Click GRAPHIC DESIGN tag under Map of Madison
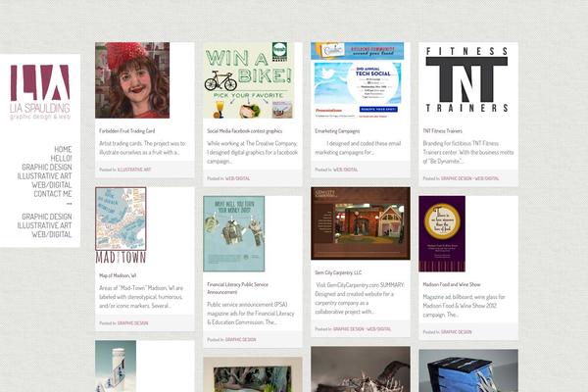This screenshot has width=588, height=392. point(132,323)
